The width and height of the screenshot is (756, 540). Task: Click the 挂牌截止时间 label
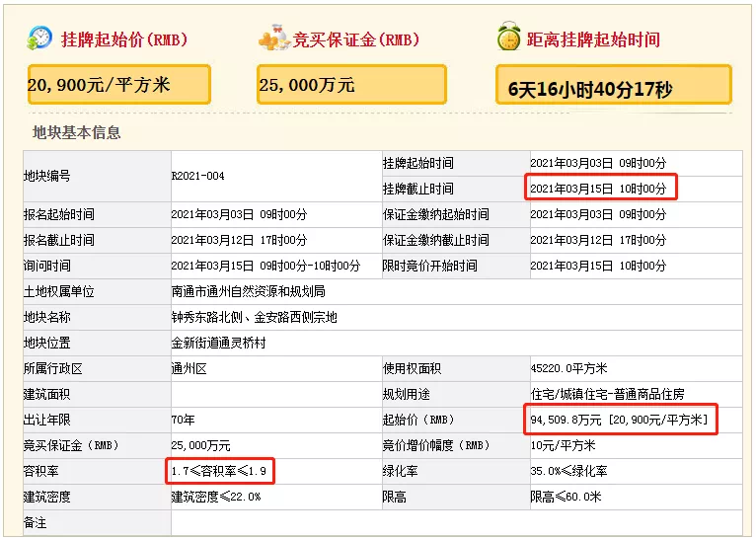pyautogui.click(x=418, y=189)
